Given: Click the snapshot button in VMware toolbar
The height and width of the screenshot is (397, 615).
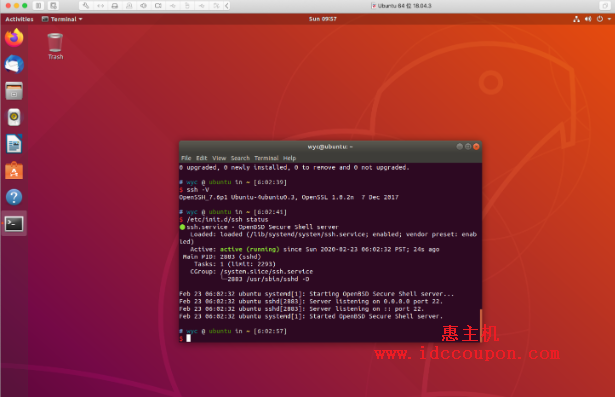Looking at the screenshot, I should [53, 5].
